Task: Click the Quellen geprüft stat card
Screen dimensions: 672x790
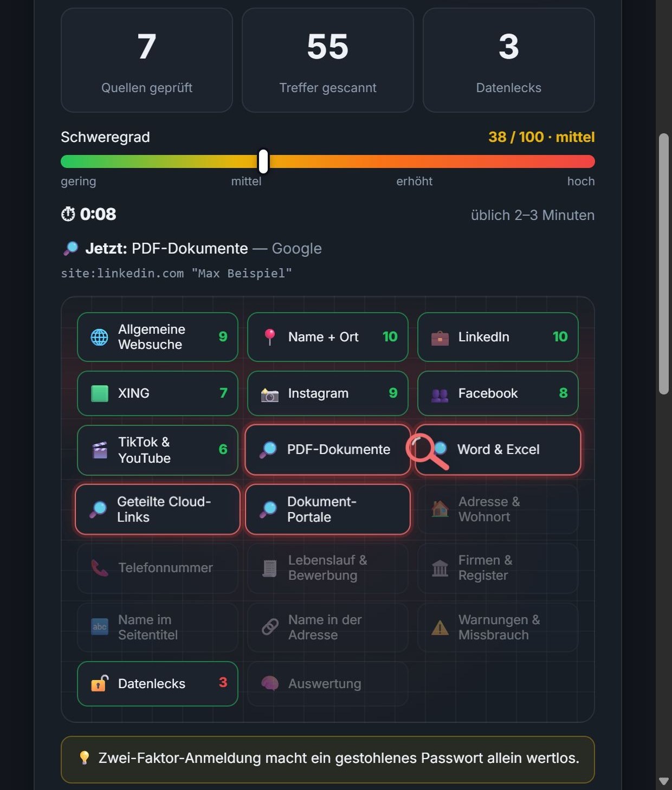Action: pyautogui.click(x=147, y=60)
